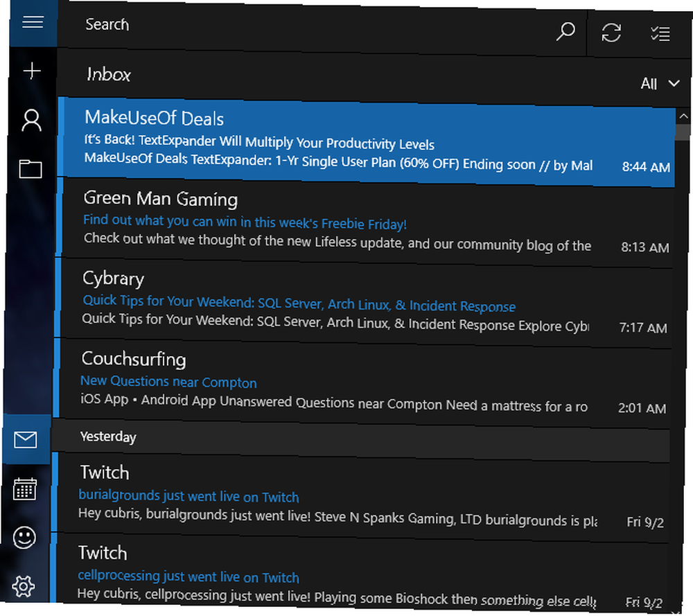This screenshot has width=693, height=616.
Task: Open the All filter dropdown
Action: (660, 83)
